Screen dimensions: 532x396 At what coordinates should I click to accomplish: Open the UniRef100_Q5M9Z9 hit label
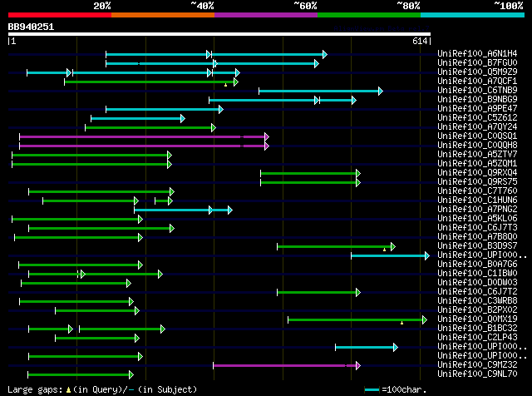pos(477,72)
